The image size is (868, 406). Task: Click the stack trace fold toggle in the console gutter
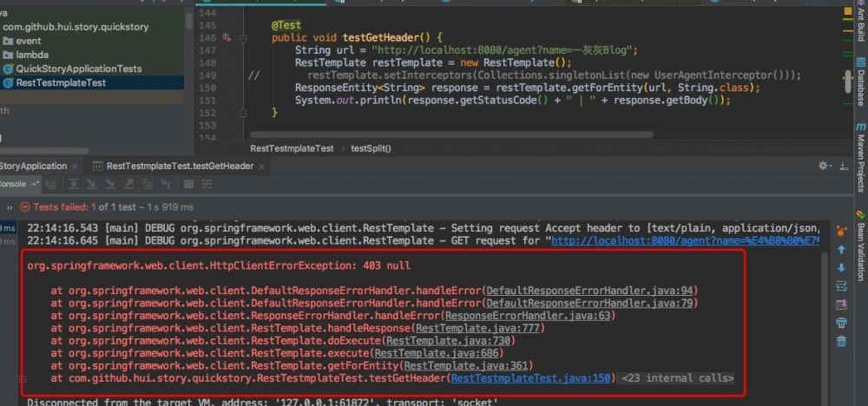[x=23, y=379]
